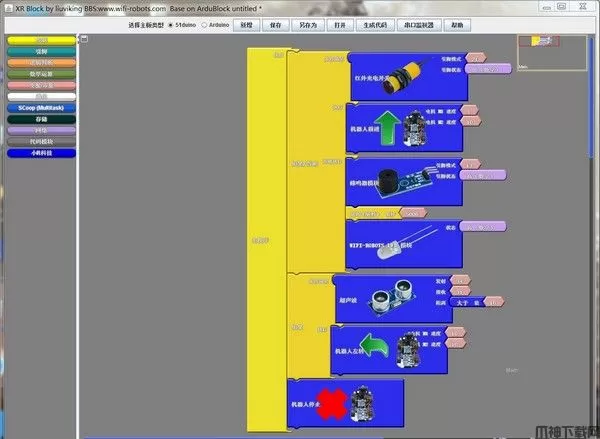
Task: Click the green turn-left arrow icon
Action: [375, 345]
